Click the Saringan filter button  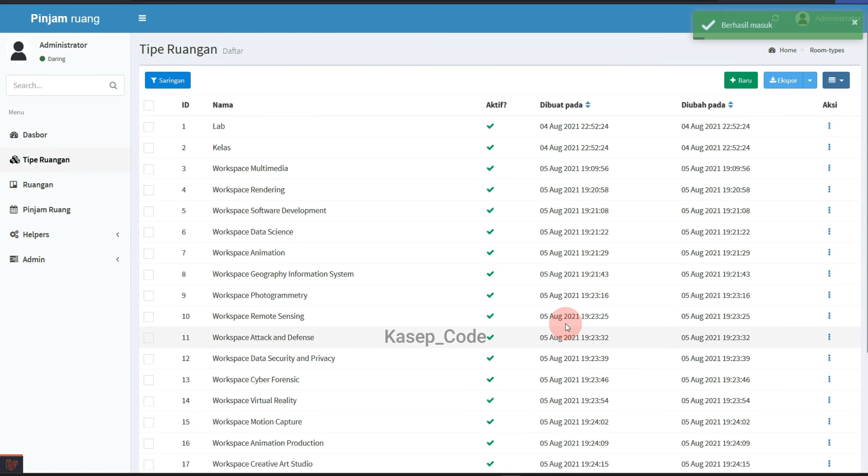click(x=168, y=80)
